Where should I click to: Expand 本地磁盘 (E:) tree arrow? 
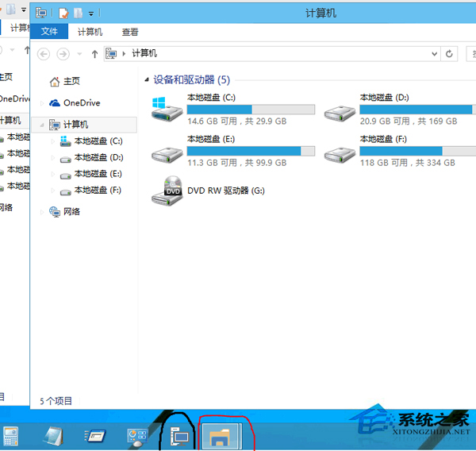tap(53, 174)
